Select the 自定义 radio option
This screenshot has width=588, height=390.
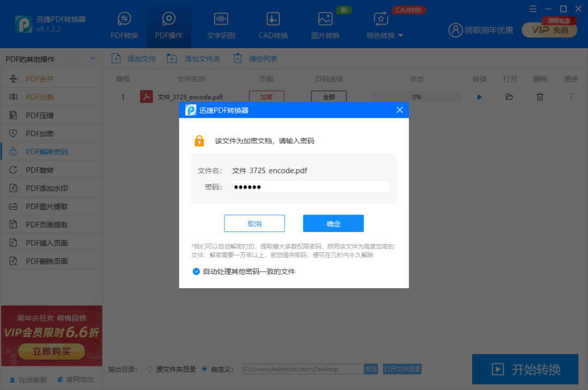[x=204, y=369]
